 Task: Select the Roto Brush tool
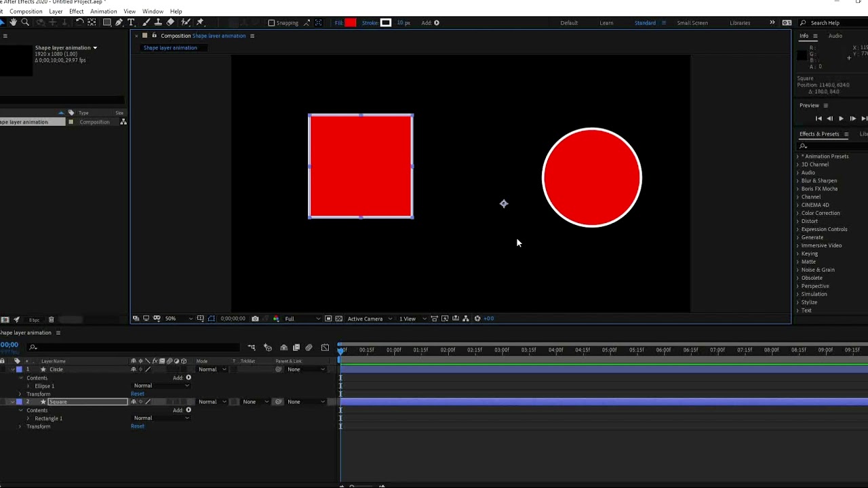click(185, 22)
